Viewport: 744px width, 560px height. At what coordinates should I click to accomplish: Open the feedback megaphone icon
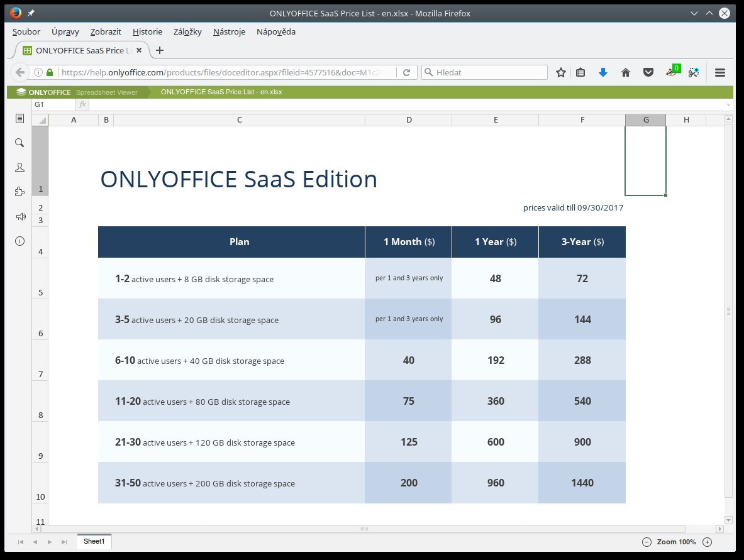pos(20,217)
